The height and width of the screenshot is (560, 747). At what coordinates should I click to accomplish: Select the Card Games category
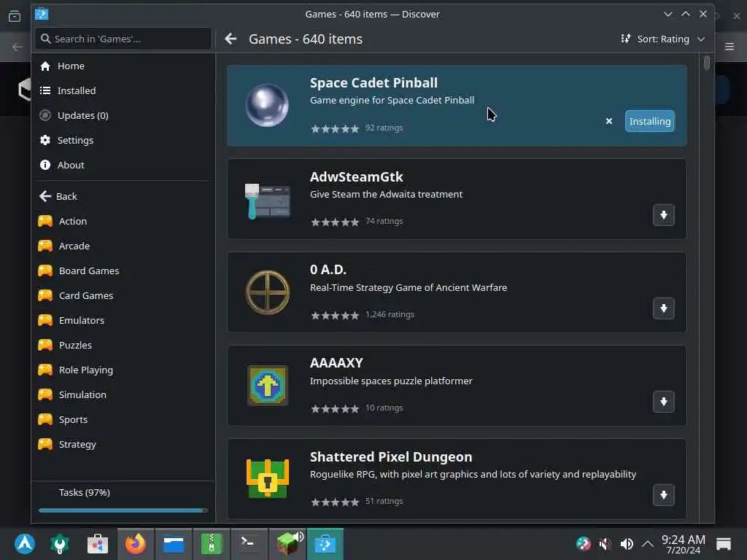pyautogui.click(x=123, y=296)
